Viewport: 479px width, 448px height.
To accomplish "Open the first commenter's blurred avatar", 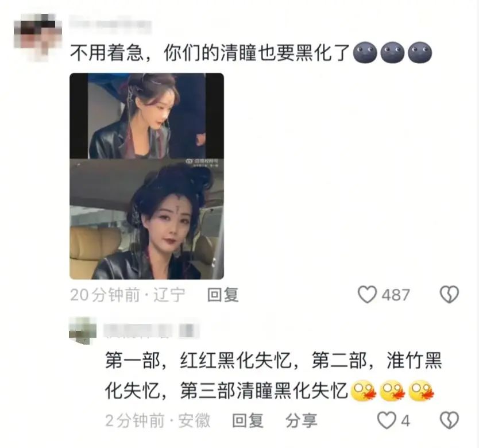I will (x=37, y=36).
